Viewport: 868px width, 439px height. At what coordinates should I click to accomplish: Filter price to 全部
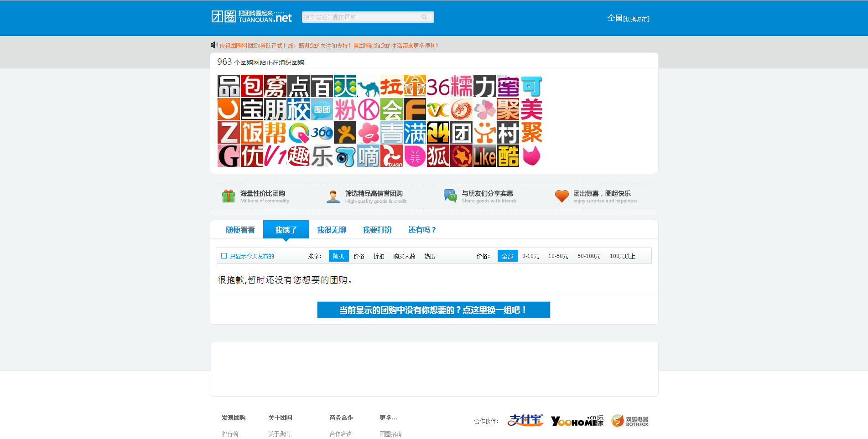pos(507,256)
